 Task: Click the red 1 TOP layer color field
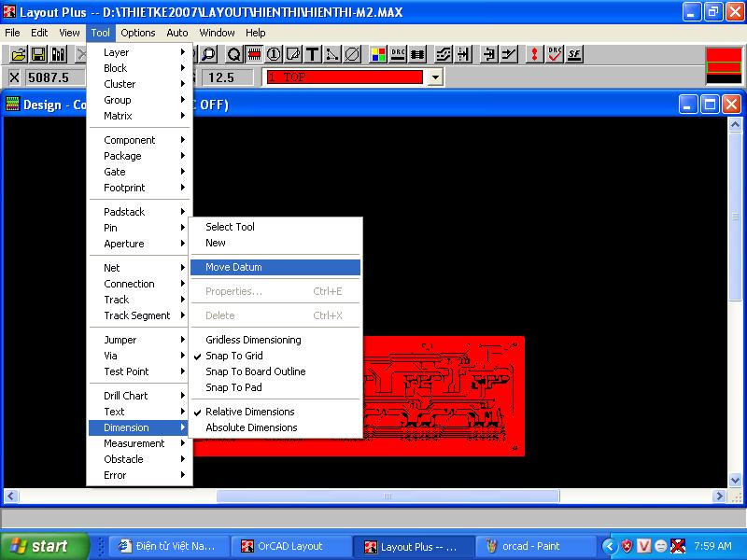point(345,77)
